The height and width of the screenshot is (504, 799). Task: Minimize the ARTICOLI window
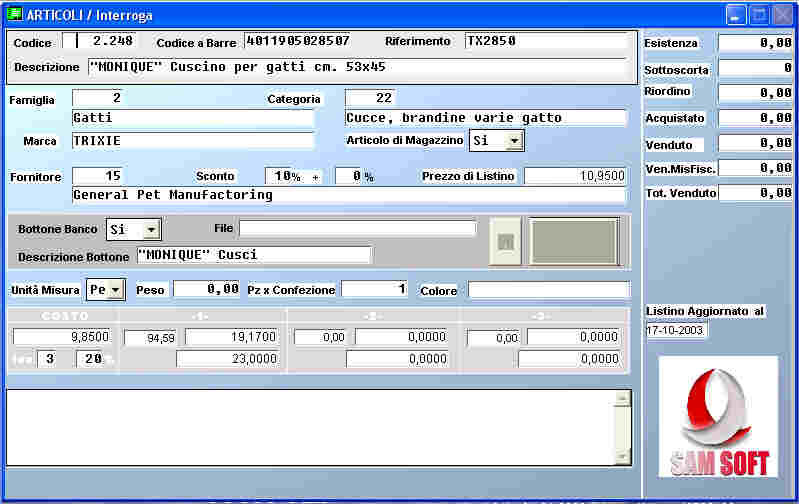(x=735, y=15)
